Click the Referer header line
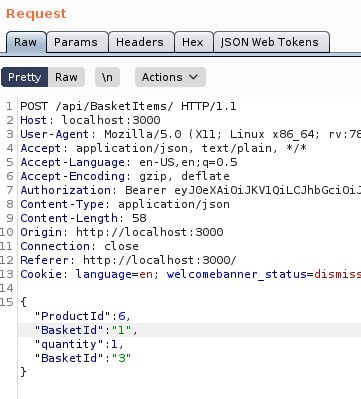The image size is (361, 399). [128, 260]
